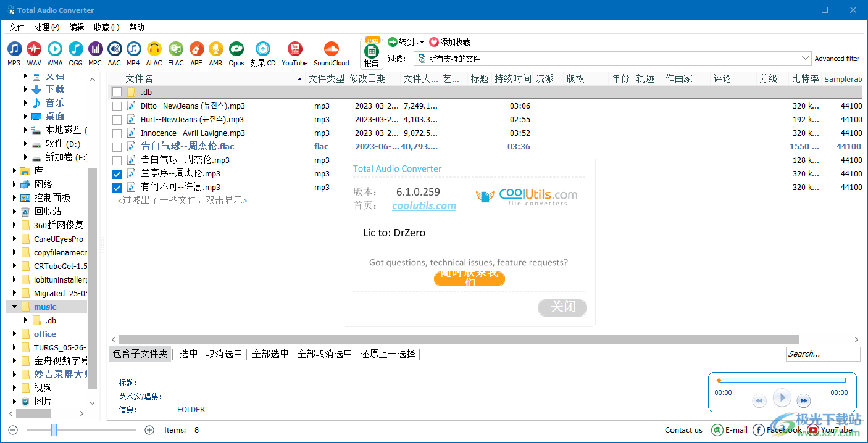
Task: Open the burn CD tool
Action: (263, 49)
